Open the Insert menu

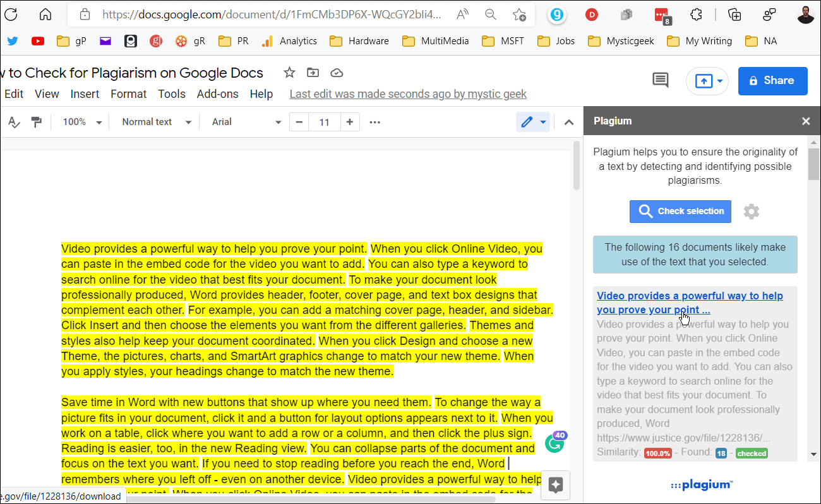[85, 94]
